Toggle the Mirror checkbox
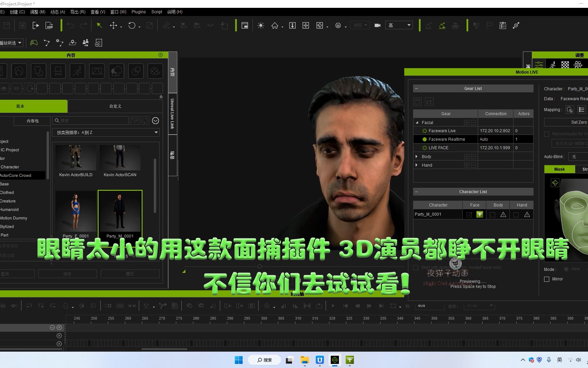Image resolution: width=588 pixels, height=368 pixels. tap(546, 279)
